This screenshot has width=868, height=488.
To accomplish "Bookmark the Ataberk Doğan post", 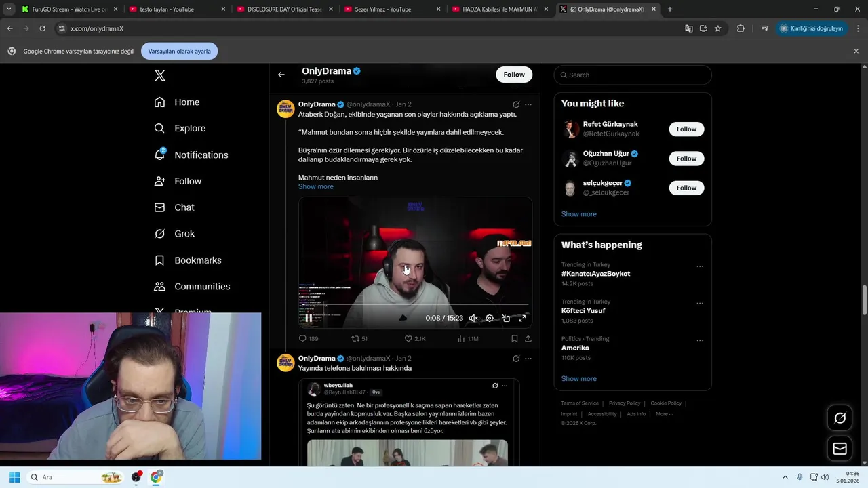I will pyautogui.click(x=515, y=338).
